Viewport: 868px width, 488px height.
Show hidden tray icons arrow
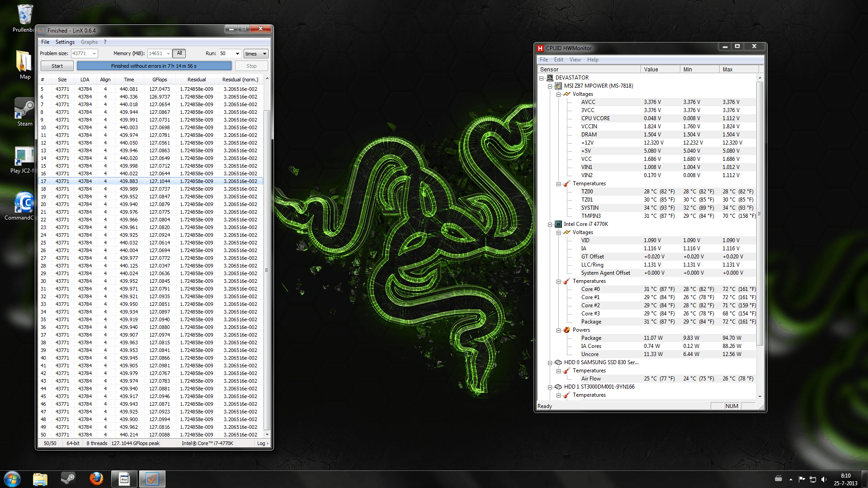(791, 479)
